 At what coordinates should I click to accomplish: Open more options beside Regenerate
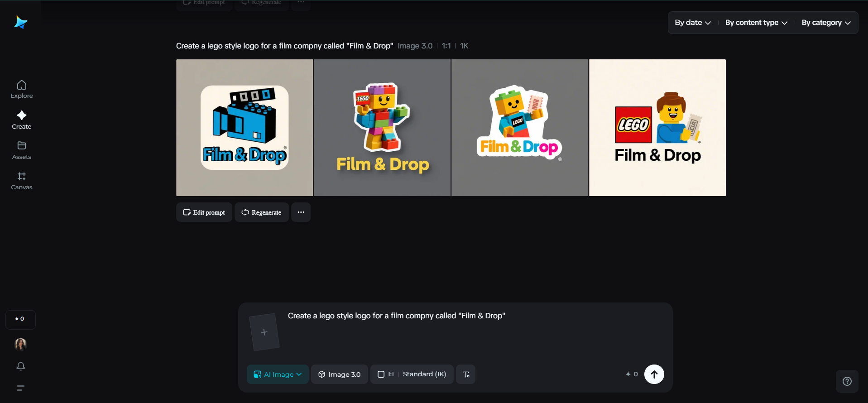tap(301, 212)
